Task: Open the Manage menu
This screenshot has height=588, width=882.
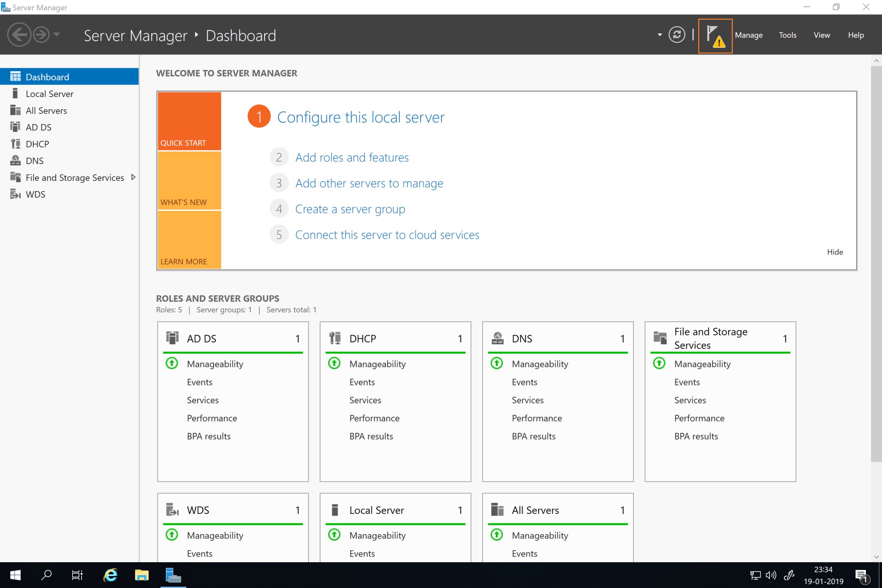Action: (x=749, y=35)
